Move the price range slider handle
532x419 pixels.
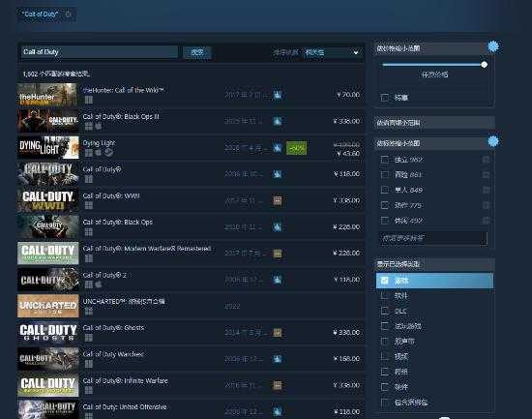485,65
